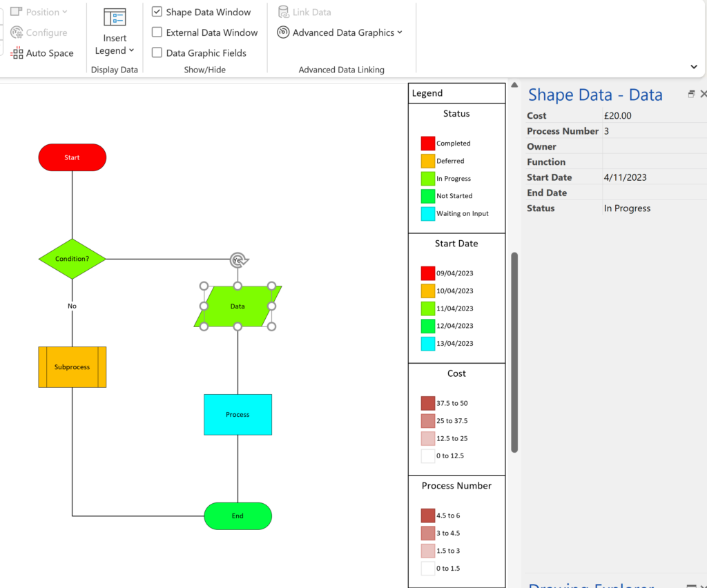Enable the External Data Window checkbox
The image size is (707, 588).
pos(157,32)
